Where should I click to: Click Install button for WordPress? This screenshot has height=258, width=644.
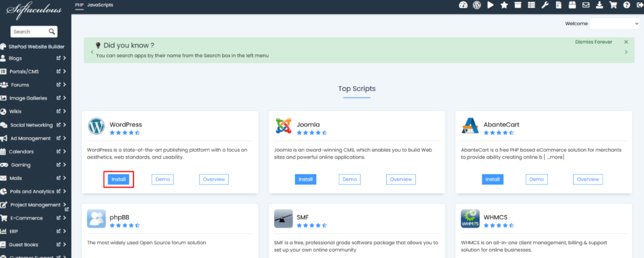pos(119,179)
